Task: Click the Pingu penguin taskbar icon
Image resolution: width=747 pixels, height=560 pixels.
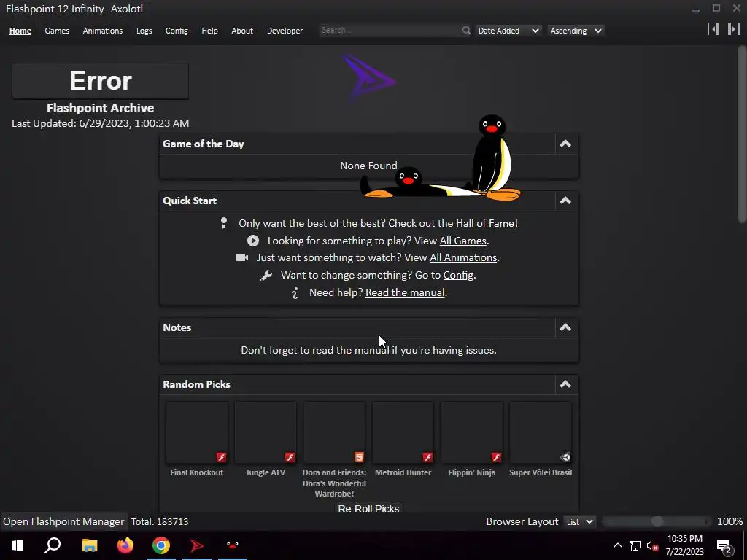Action: [233, 545]
